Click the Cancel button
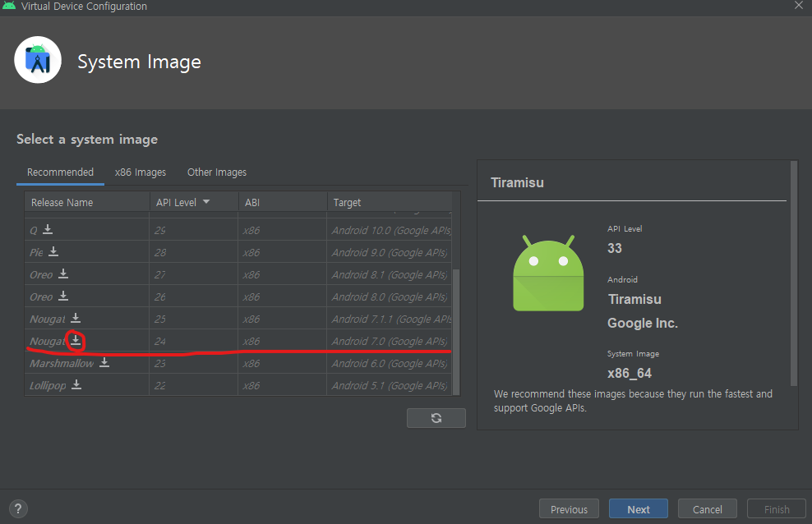The width and height of the screenshot is (812, 524). click(x=708, y=509)
